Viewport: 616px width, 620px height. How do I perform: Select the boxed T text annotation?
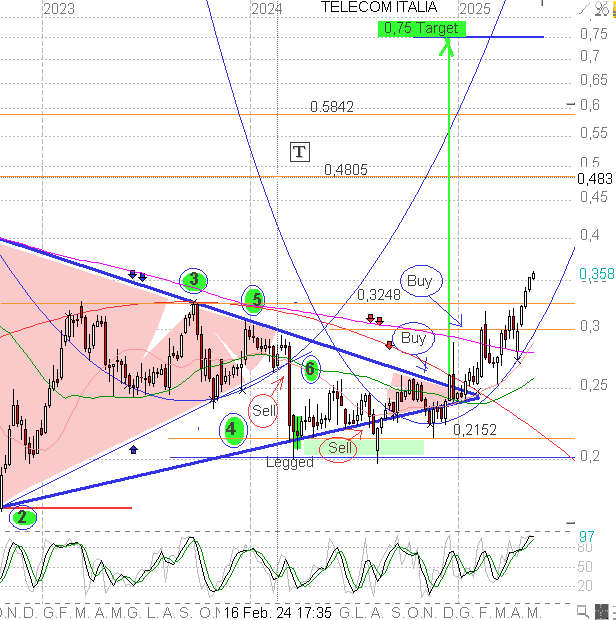click(x=299, y=152)
